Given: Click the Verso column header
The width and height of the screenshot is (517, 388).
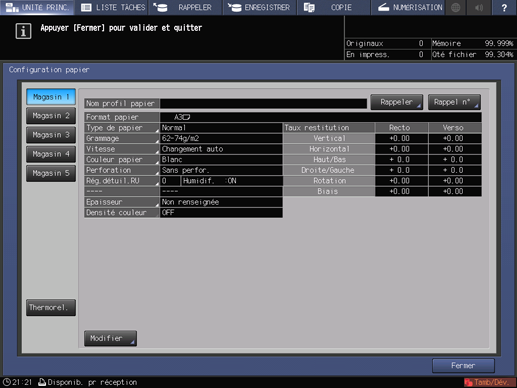Looking at the screenshot, I should [455, 128].
